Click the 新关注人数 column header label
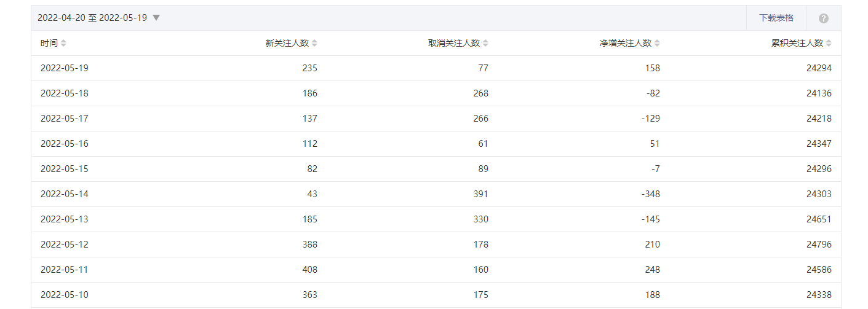Viewport: 868px width, 309px height. coord(287,43)
